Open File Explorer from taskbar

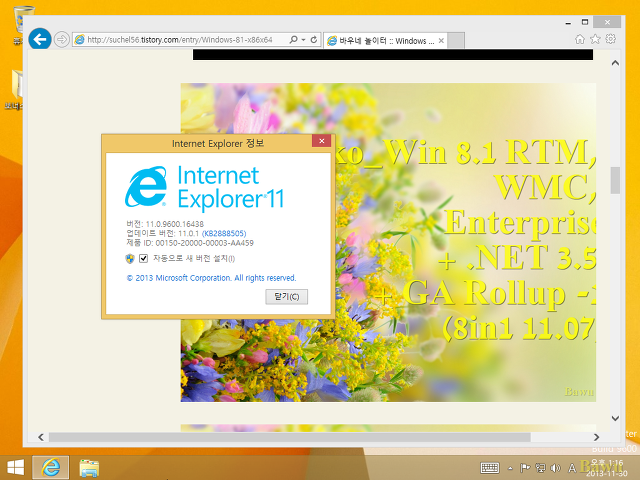click(x=89, y=468)
